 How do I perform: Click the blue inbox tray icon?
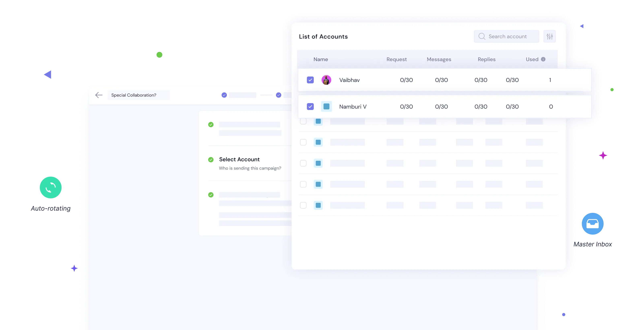click(592, 224)
